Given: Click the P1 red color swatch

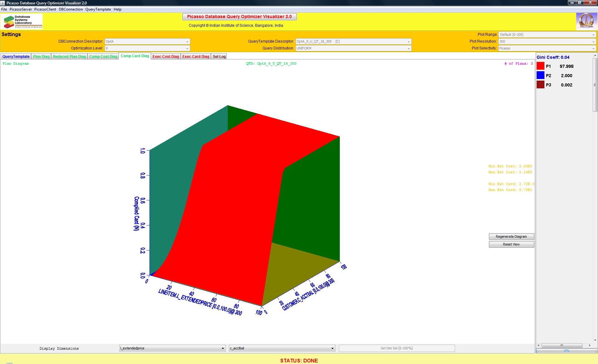Looking at the screenshot, I should (540, 66).
